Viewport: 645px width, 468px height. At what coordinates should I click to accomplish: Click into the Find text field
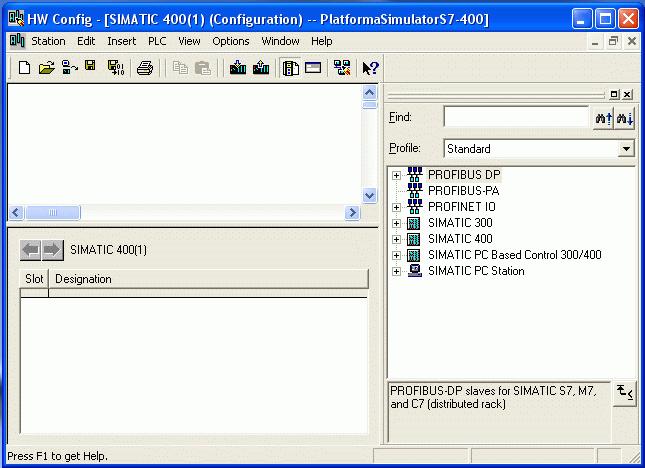[517, 117]
